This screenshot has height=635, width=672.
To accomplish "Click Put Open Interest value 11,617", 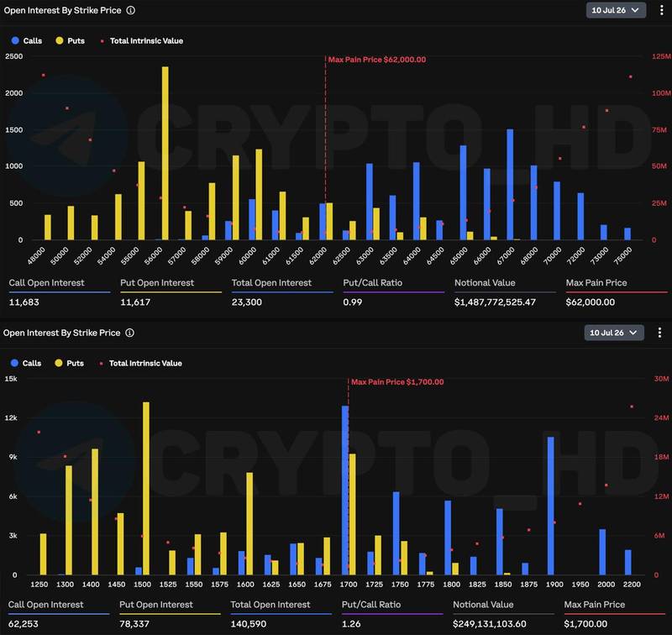I will click(x=135, y=302).
